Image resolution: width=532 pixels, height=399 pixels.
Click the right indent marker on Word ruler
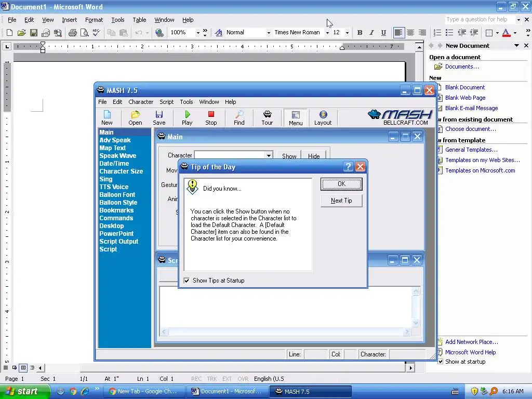click(342, 48)
